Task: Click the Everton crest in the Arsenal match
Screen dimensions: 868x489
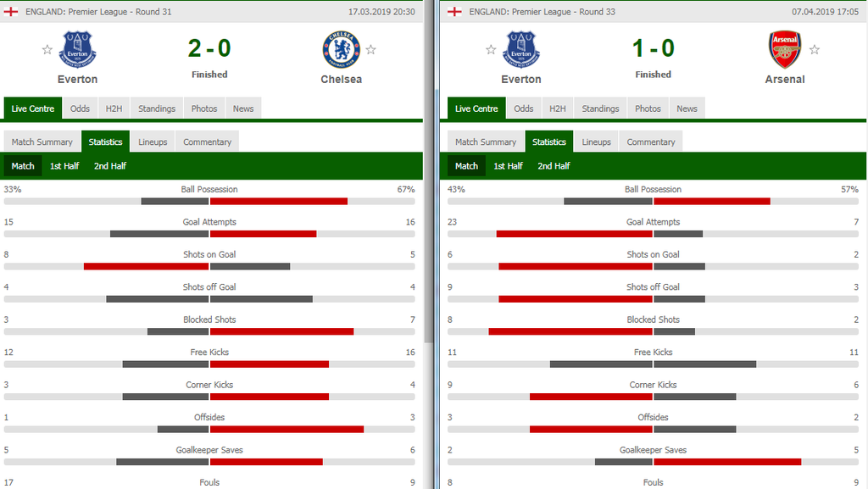Action: tap(521, 49)
